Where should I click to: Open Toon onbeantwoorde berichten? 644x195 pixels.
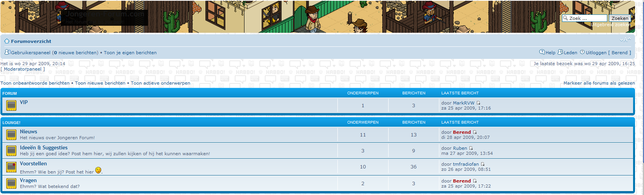(35, 83)
